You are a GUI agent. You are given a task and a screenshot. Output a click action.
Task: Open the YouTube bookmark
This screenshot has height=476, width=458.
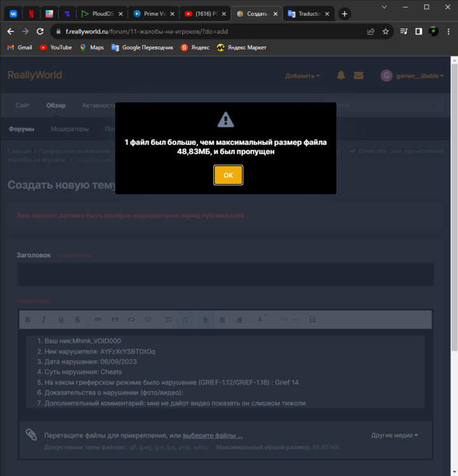click(56, 48)
